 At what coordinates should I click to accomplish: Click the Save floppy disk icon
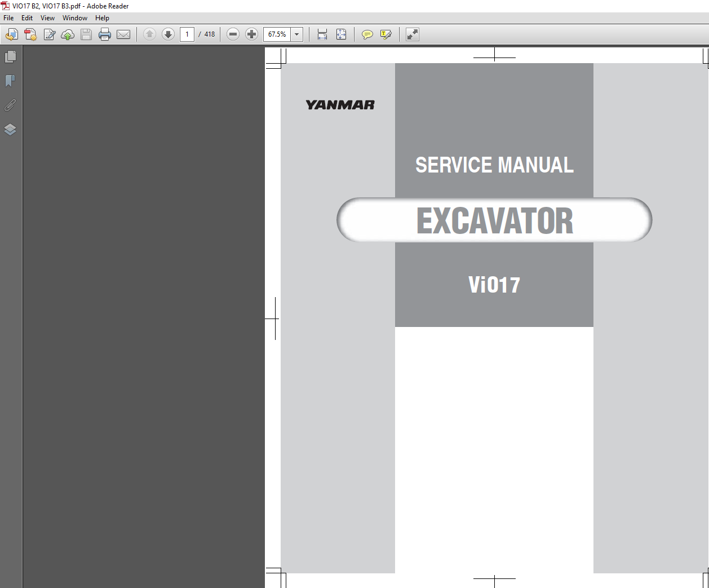[86, 35]
